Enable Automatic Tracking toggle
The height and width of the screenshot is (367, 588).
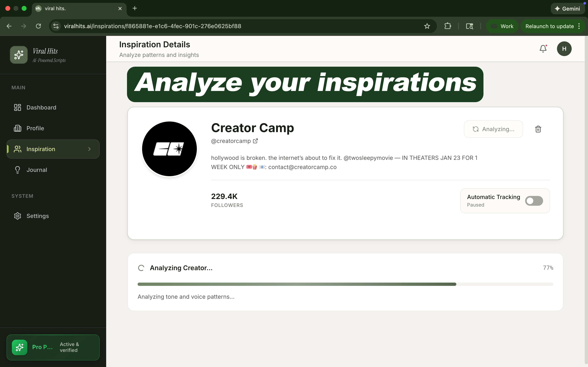pos(534,201)
